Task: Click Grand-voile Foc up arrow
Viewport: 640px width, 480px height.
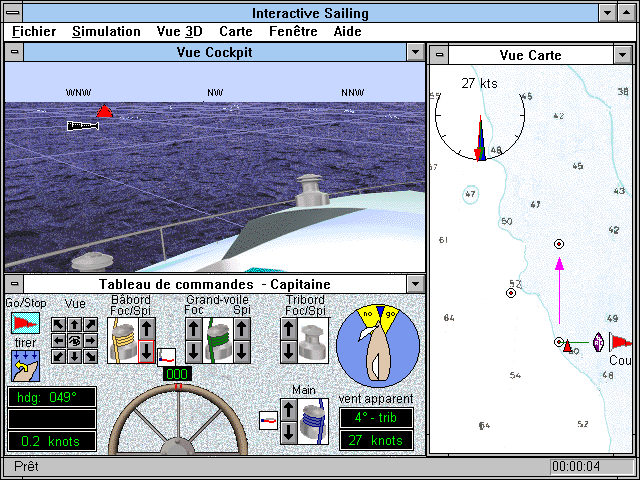Action: [194, 329]
